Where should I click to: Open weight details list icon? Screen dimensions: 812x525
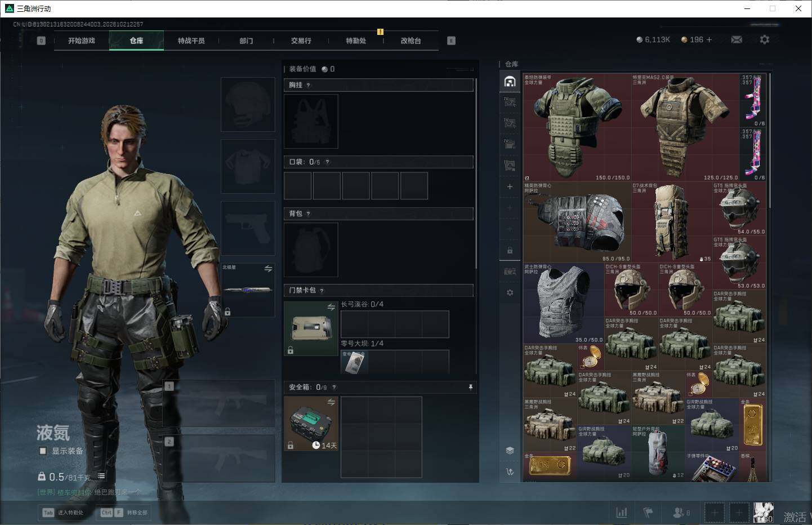(101, 476)
